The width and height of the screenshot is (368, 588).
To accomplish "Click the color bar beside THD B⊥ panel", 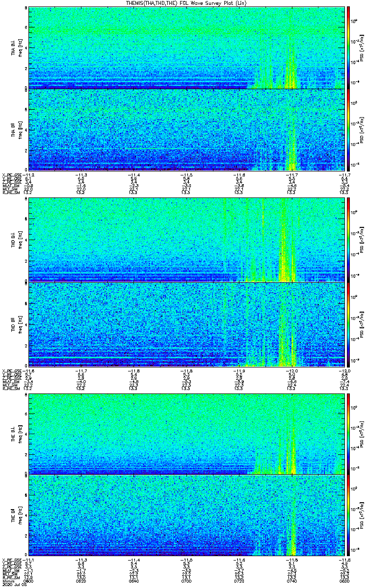I will pos(348,241).
